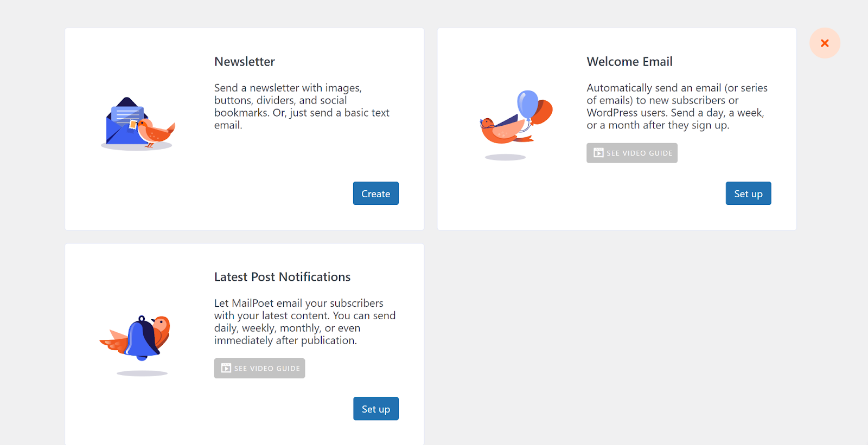The width and height of the screenshot is (868, 445).
Task: Click the blue balloon in Welcome Email illustration
Action: click(x=527, y=103)
